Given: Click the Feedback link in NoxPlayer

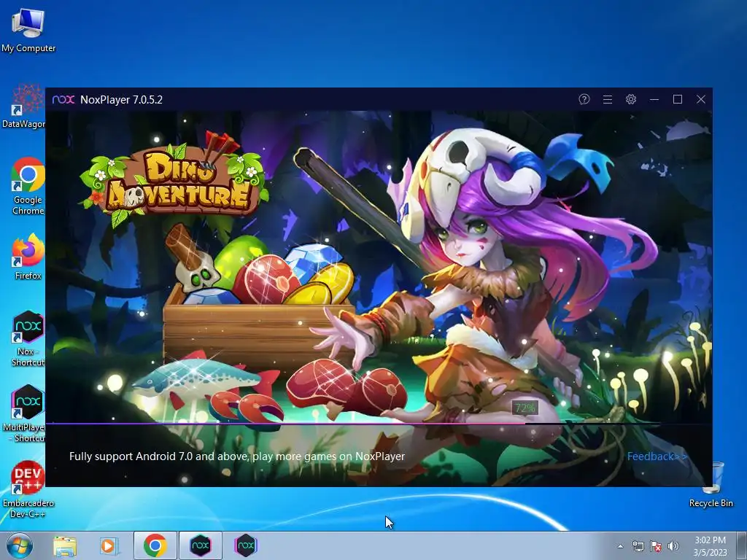Looking at the screenshot, I should pyautogui.click(x=657, y=456).
